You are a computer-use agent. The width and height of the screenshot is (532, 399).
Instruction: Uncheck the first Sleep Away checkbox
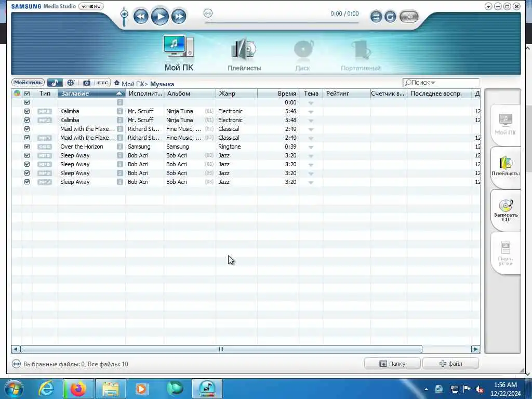click(27, 155)
